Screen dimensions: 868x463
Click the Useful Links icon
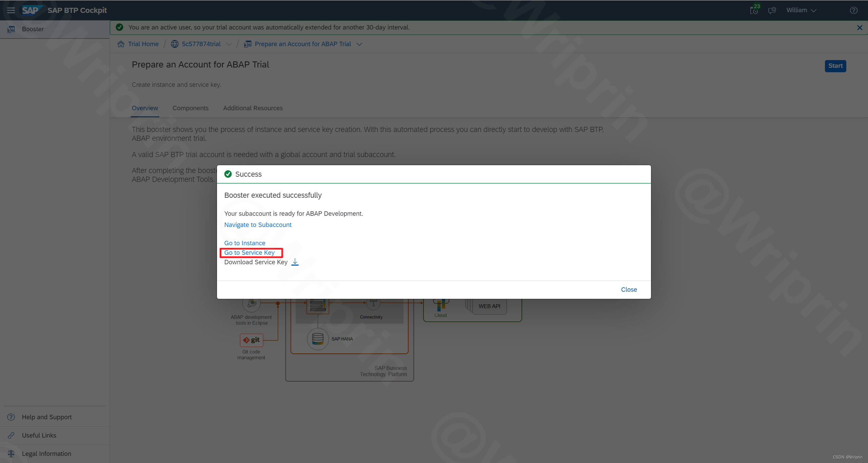tap(10, 435)
